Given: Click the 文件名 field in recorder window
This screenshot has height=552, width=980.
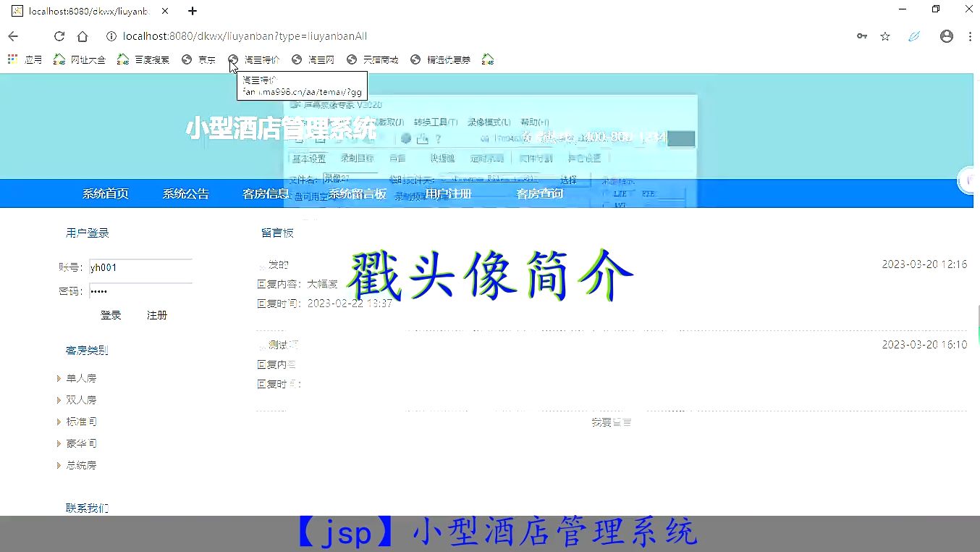Looking at the screenshot, I should point(350,178).
